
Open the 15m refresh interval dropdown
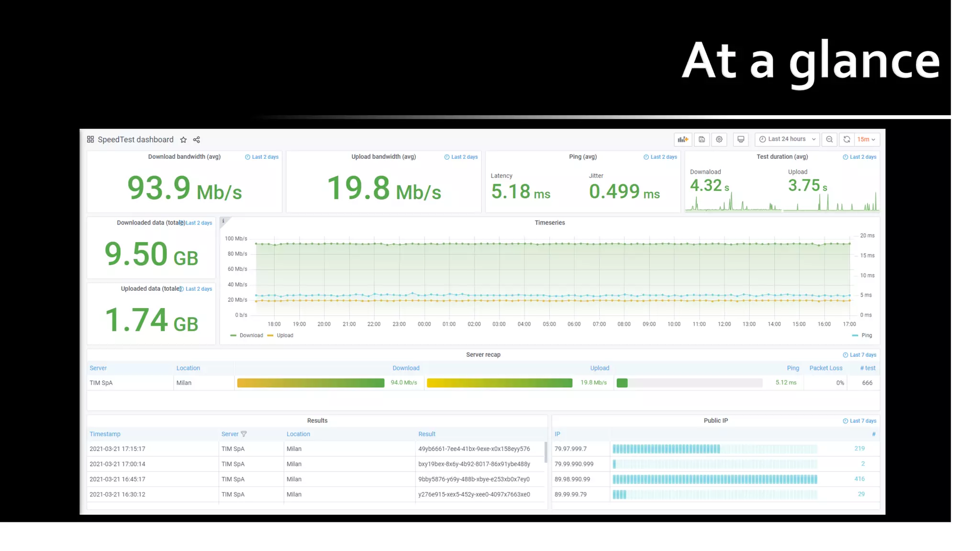point(866,139)
